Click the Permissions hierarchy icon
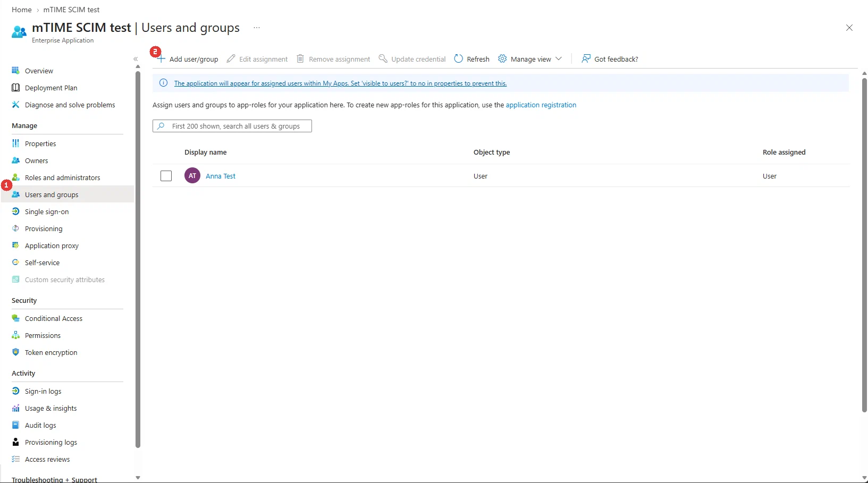Image resolution: width=868 pixels, height=483 pixels. click(x=15, y=335)
